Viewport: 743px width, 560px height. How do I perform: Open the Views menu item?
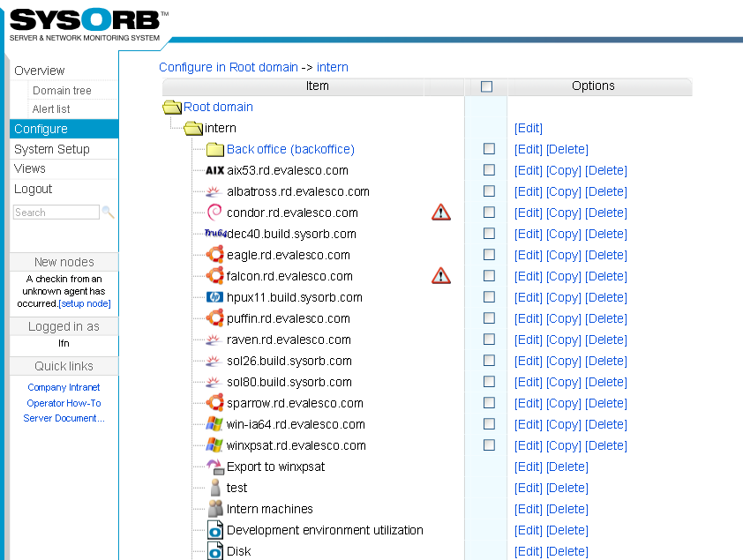click(x=30, y=168)
